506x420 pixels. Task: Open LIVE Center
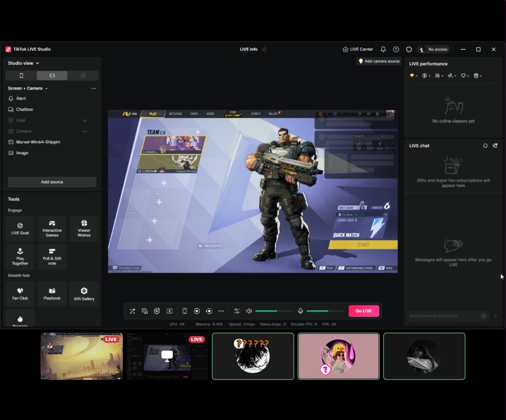tap(357, 49)
